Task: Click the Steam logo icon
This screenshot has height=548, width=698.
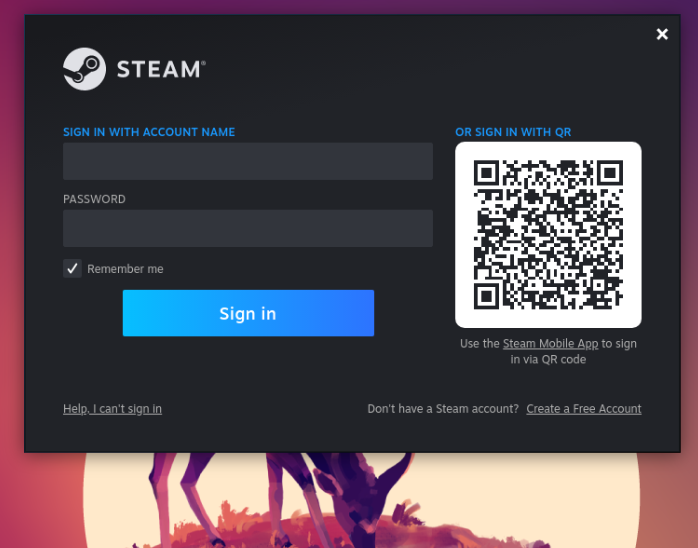Action: pyautogui.click(x=85, y=69)
